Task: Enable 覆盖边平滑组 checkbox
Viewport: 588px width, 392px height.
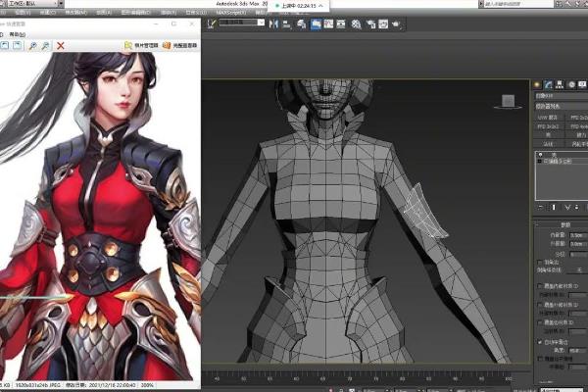Action: point(540,359)
